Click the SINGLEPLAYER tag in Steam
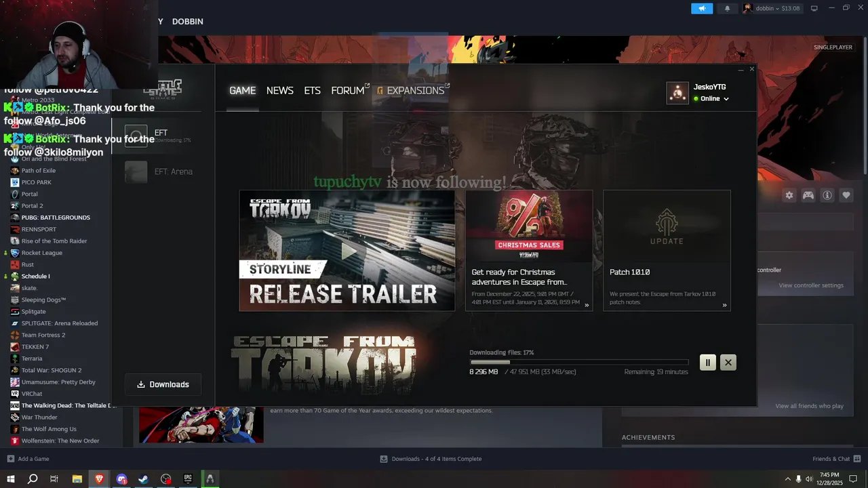Screen dimensions: 868x488 click(833, 47)
